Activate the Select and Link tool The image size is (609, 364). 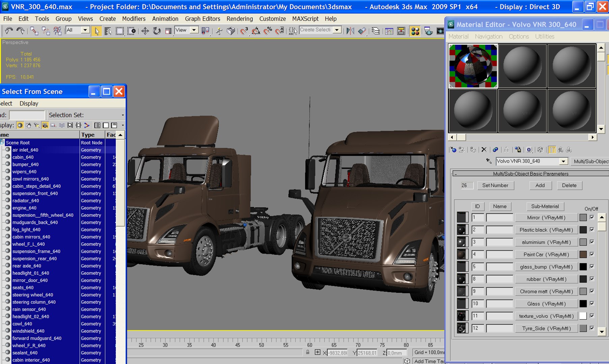coord(34,31)
